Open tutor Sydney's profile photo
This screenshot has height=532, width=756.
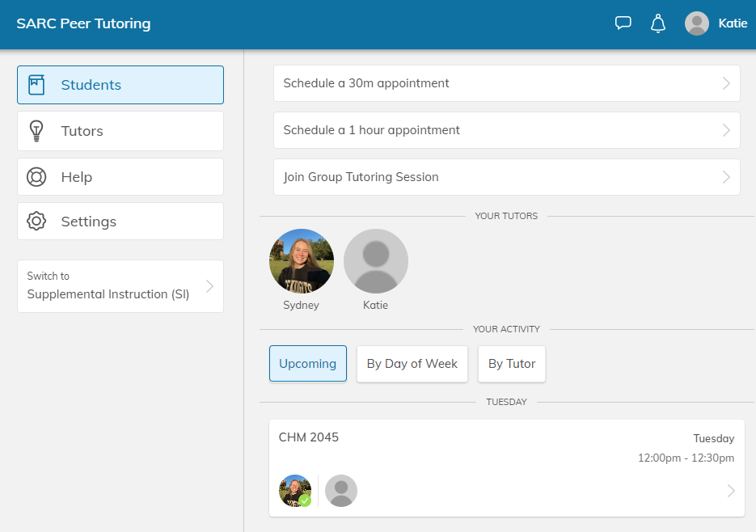click(x=301, y=261)
